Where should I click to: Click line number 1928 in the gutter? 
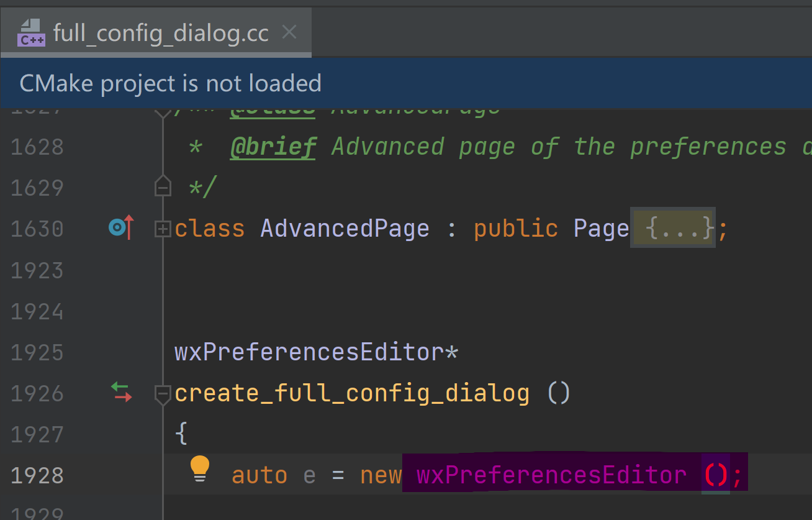(37, 475)
